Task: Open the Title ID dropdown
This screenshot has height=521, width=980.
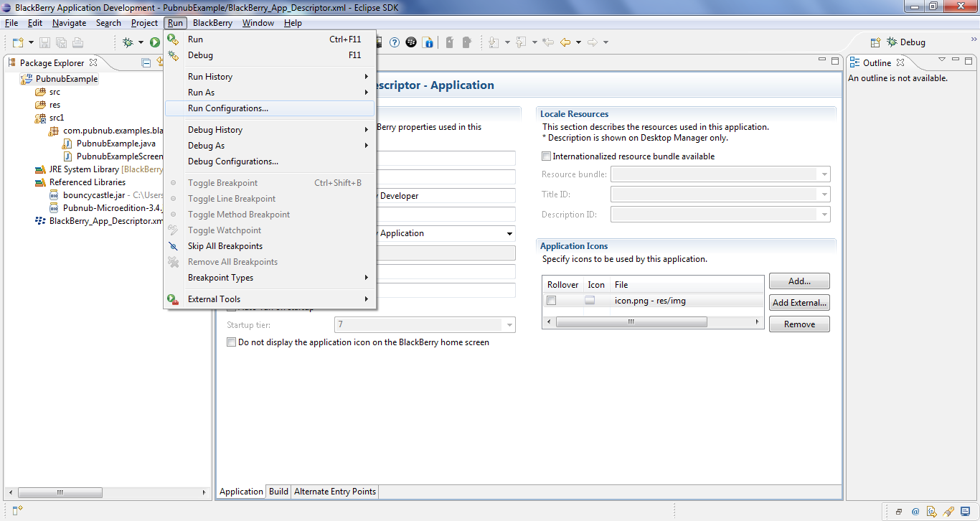Action: point(824,194)
